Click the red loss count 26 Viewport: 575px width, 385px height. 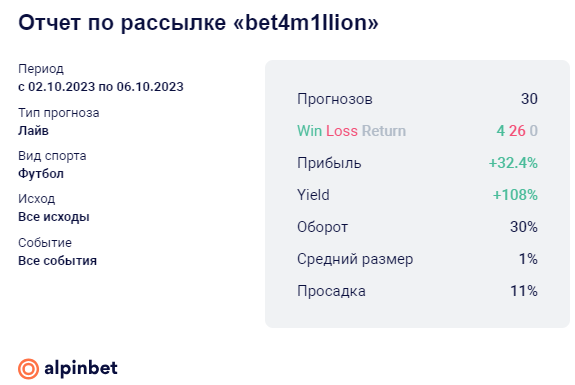tap(517, 131)
